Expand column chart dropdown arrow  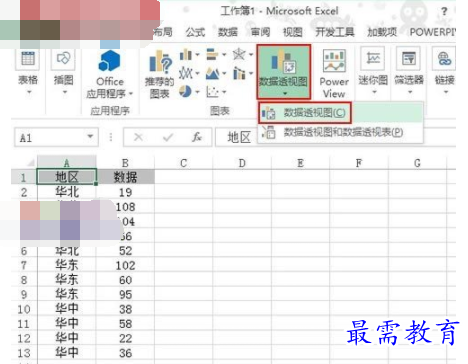tap(197, 55)
